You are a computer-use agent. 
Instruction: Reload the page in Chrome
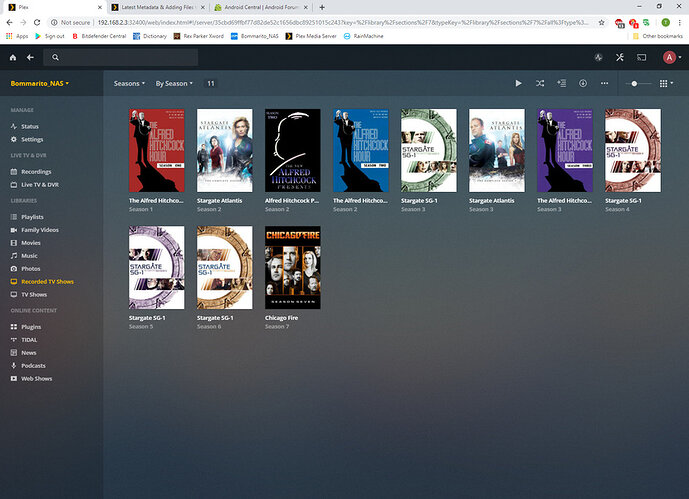point(37,22)
